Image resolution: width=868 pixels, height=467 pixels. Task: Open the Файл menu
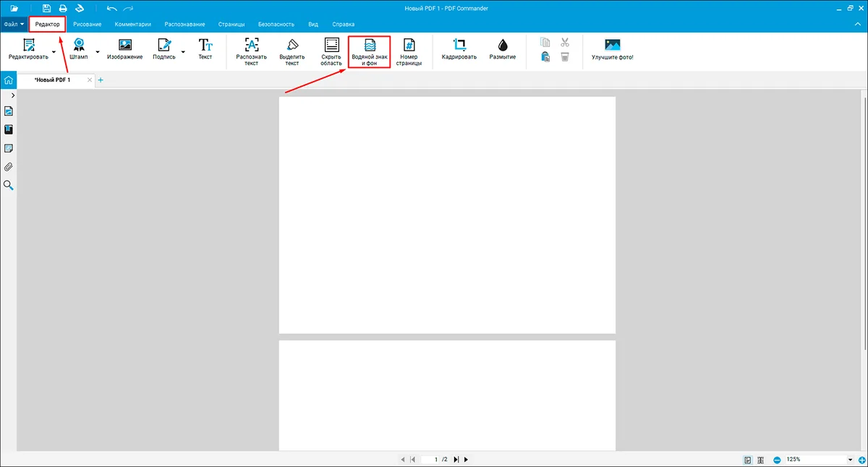click(x=14, y=24)
